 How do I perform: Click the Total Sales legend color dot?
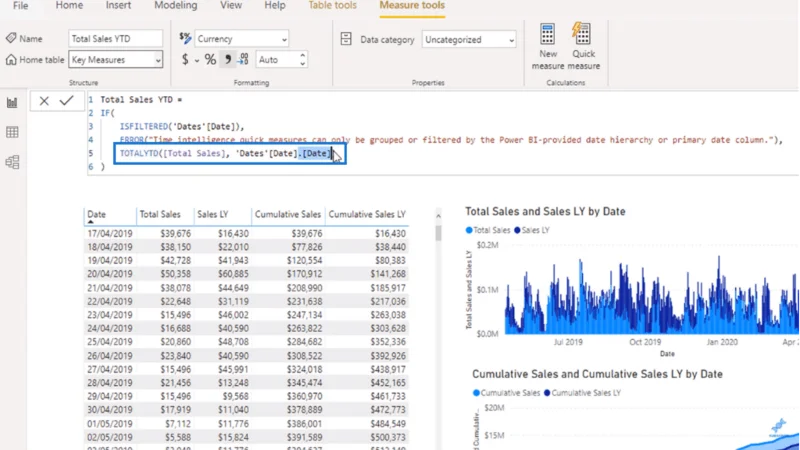pos(469,230)
